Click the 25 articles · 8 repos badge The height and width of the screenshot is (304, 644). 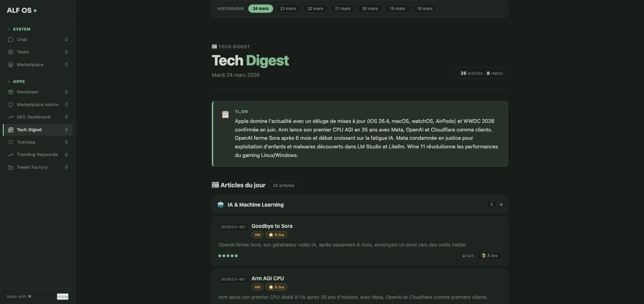[481, 73]
